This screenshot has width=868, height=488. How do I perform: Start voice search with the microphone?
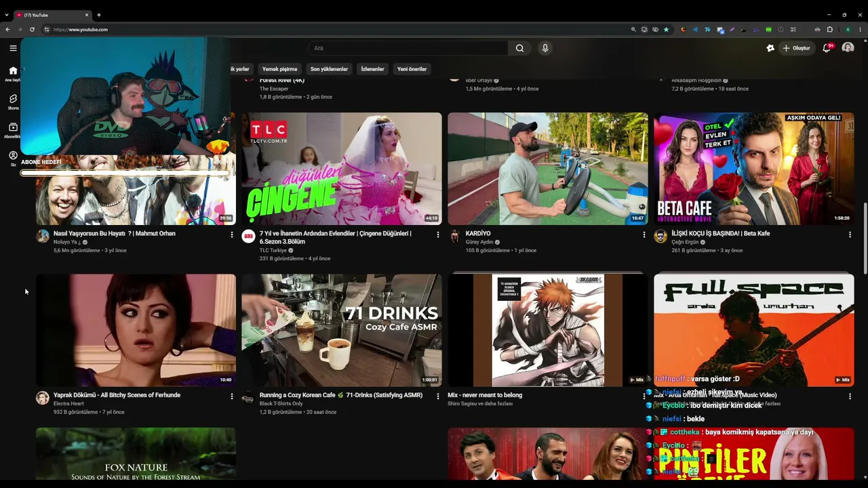(545, 48)
